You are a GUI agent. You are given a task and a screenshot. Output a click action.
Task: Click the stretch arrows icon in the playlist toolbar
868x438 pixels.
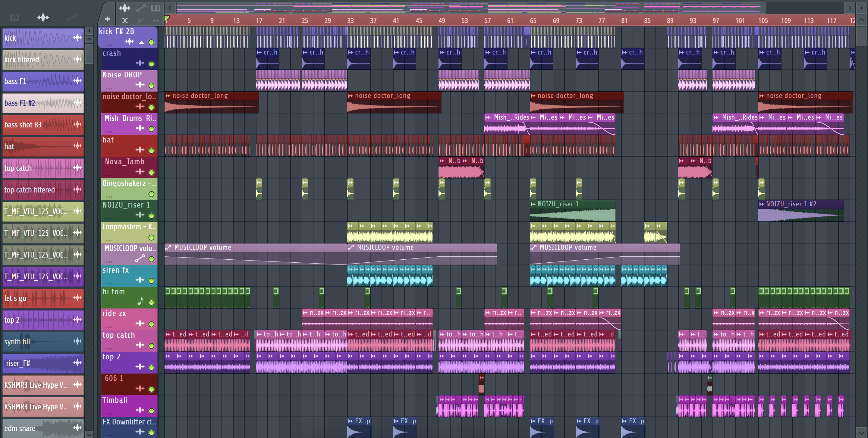tap(156, 20)
